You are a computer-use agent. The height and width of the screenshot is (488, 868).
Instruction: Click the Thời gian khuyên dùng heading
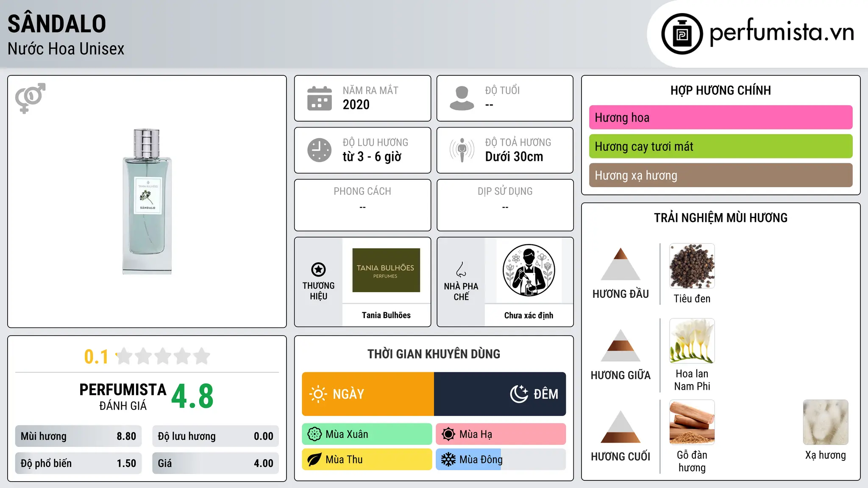pyautogui.click(x=434, y=354)
